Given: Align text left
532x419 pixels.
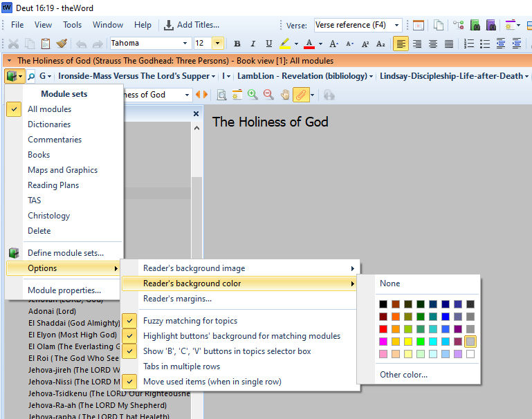Looking at the screenshot, I should point(401,44).
